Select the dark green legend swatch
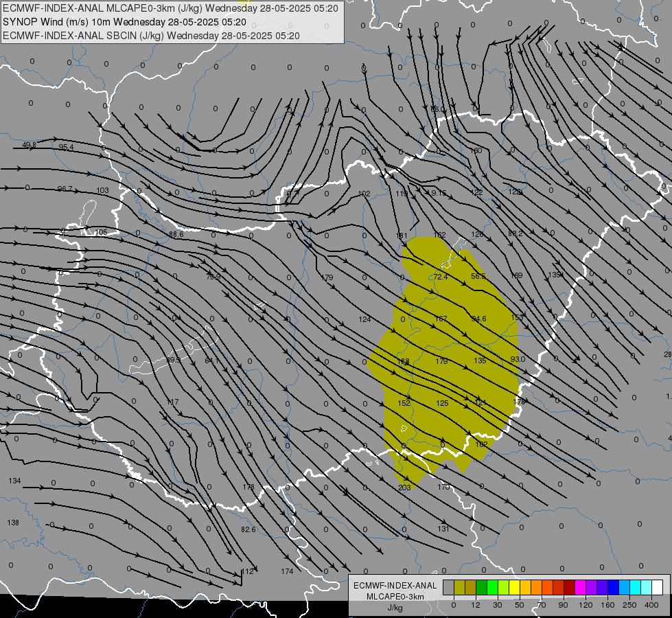 482,588
